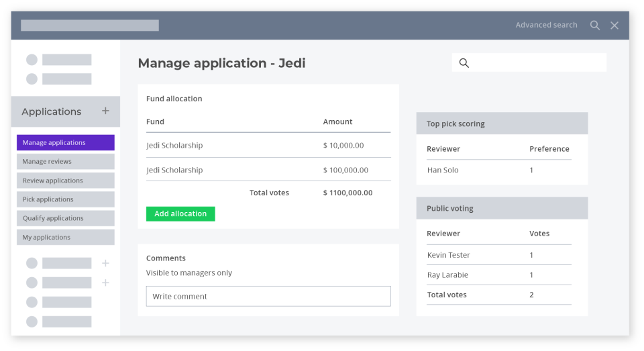Open the Advanced search link
Viewport: 644px width, 351px height.
pos(546,25)
